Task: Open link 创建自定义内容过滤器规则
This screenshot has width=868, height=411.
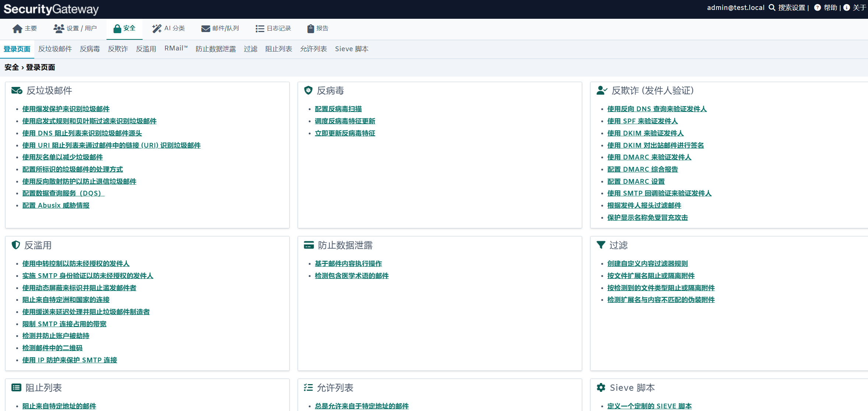Action: pyautogui.click(x=648, y=264)
